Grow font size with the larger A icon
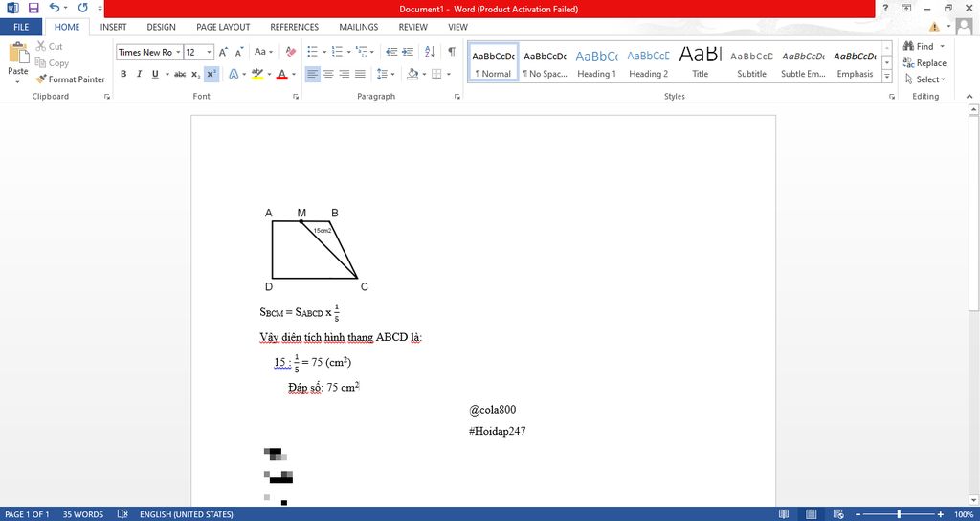980x521 pixels. click(224, 52)
